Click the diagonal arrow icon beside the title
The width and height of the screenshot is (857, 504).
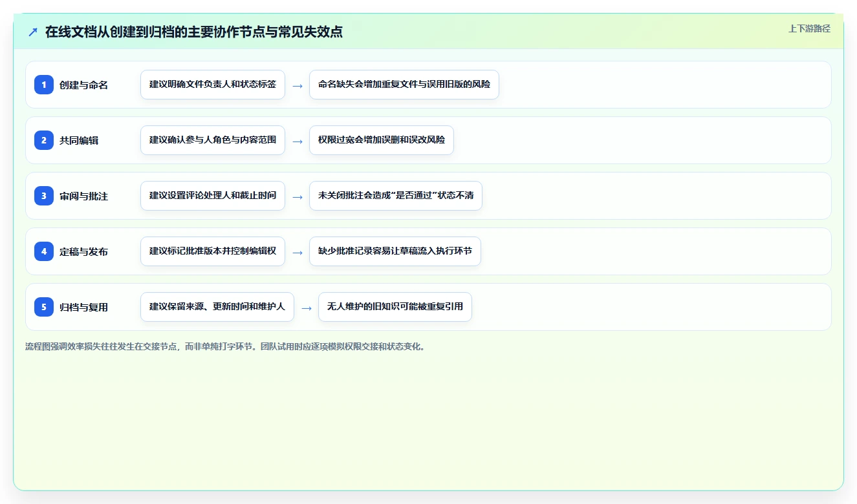tap(33, 32)
